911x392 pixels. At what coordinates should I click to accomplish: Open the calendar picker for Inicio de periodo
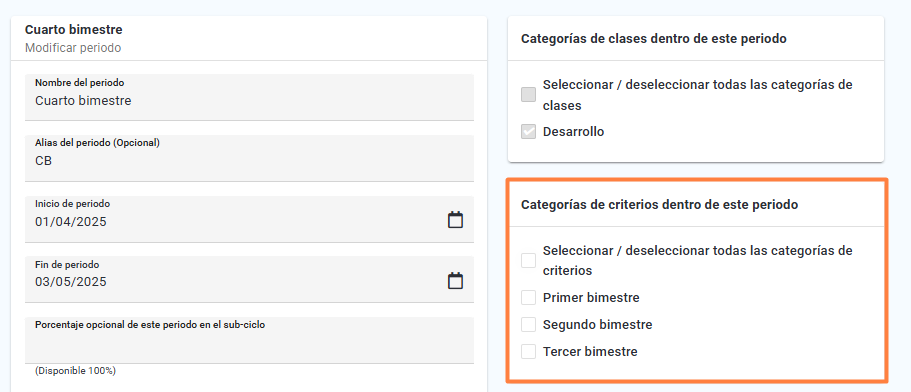point(456,220)
